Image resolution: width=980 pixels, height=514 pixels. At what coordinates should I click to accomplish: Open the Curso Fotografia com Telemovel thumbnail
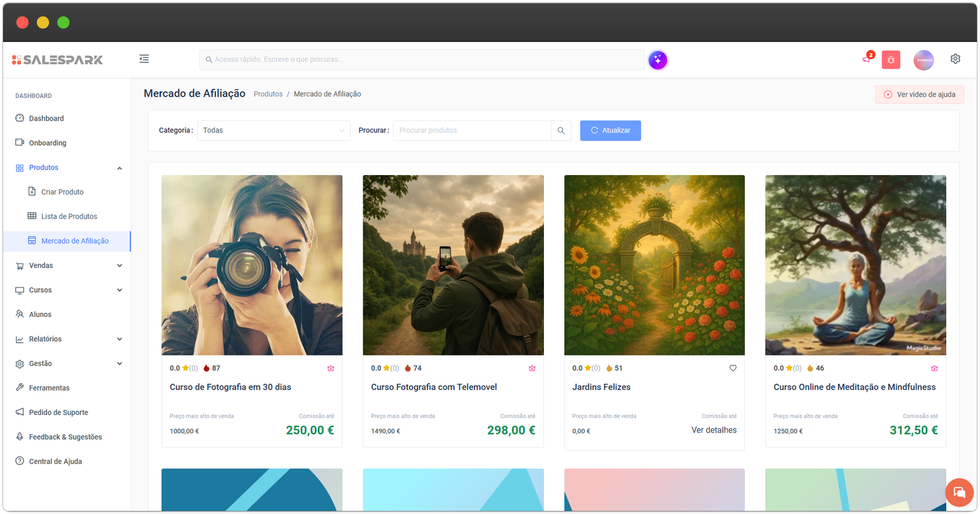coord(453,265)
